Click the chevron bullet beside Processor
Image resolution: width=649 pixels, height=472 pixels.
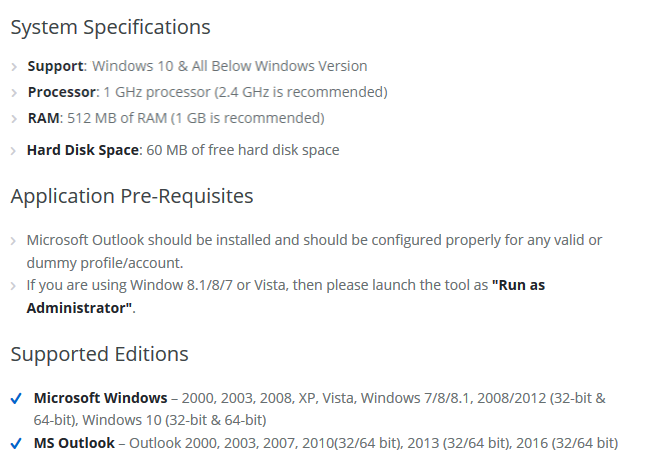(15, 93)
